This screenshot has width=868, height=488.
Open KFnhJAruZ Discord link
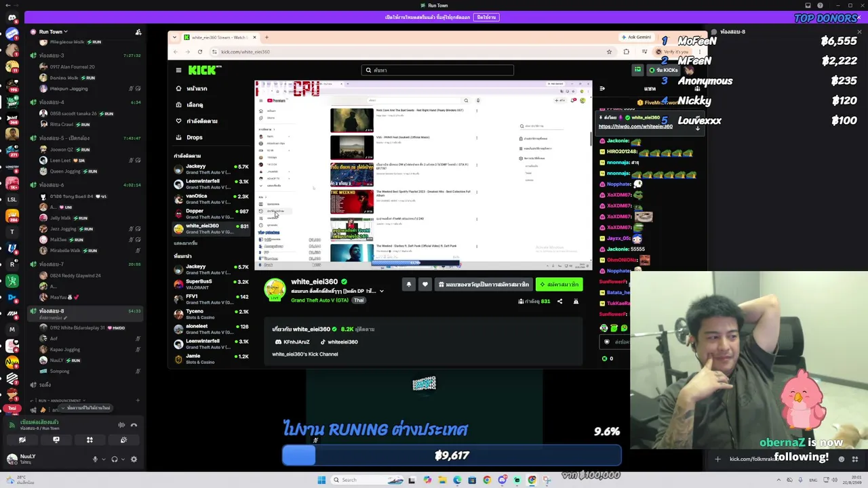[292, 342]
